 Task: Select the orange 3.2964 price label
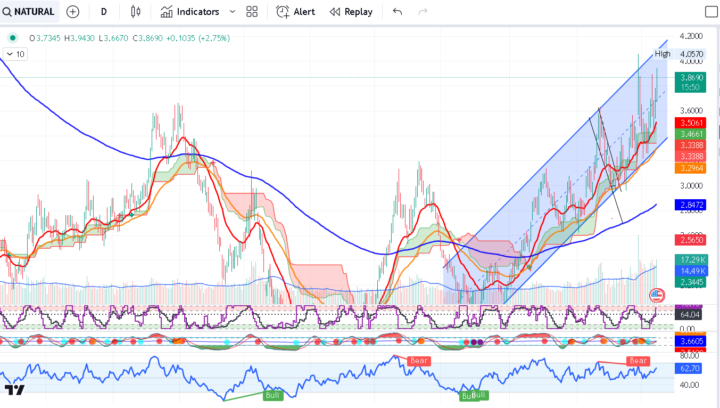[x=690, y=168]
